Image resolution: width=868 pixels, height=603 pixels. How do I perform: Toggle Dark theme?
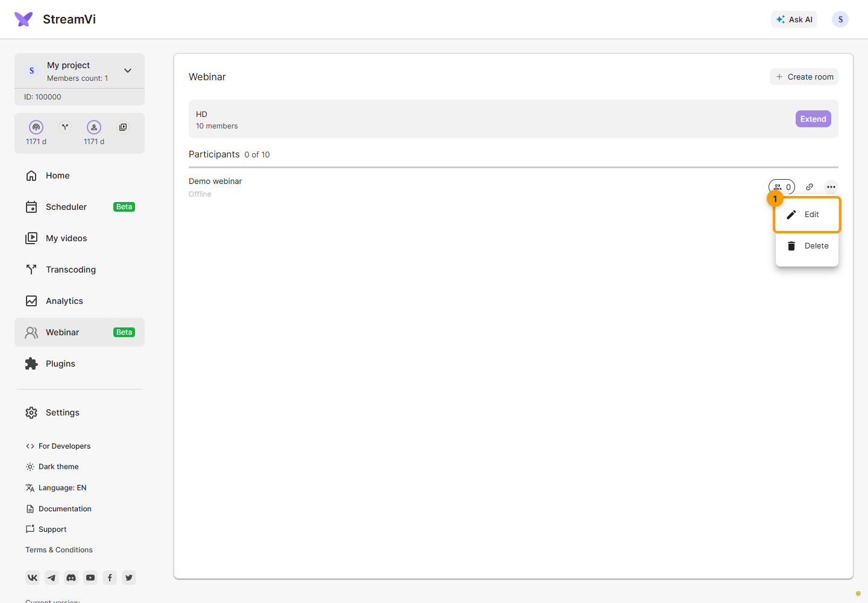(x=52, y=467)
